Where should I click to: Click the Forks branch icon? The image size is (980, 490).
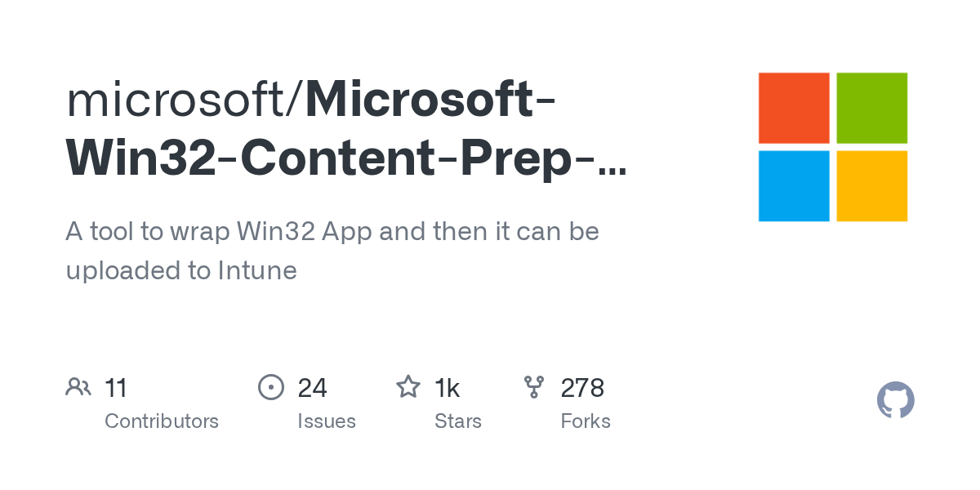pos(534,387)
